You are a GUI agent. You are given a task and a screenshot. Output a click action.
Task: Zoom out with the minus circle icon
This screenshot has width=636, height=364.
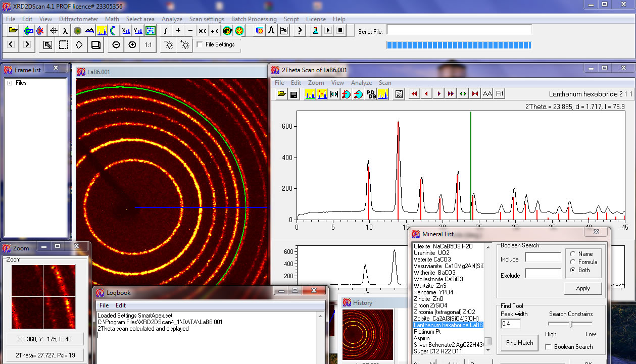116,45
